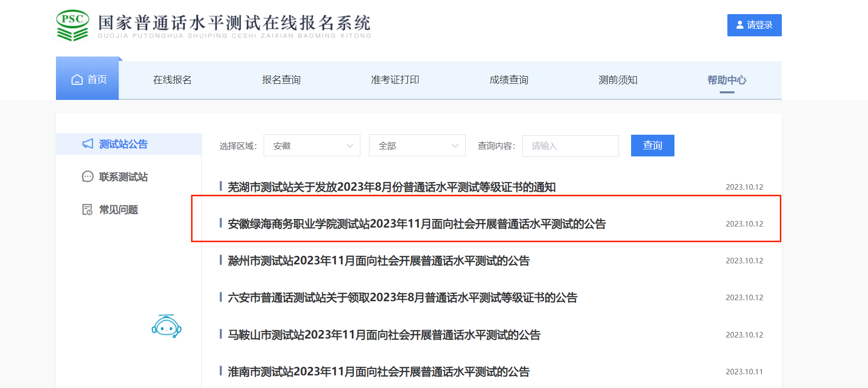Open 芜湖市测试站 certificate issuance notice

[392, 187]
